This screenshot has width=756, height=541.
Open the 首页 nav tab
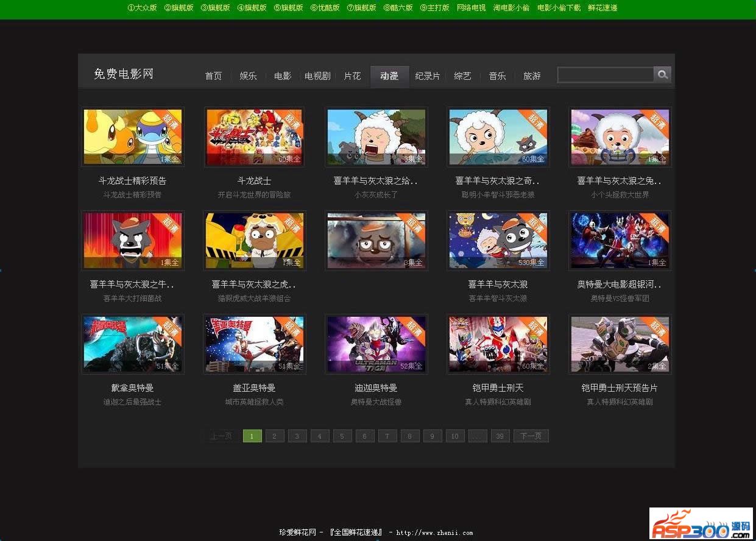pyautogui.click(x=213, y=76)
